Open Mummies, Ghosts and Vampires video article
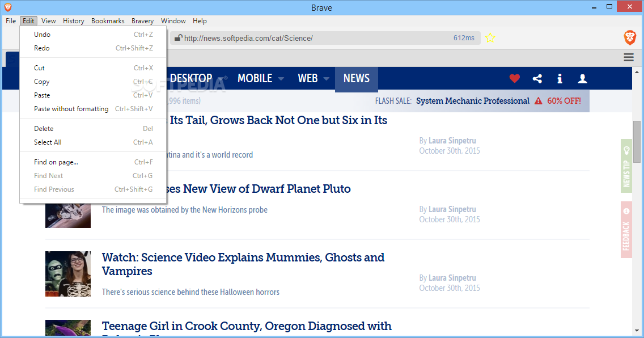The image size is (644, 338). [x=243, y=264]
